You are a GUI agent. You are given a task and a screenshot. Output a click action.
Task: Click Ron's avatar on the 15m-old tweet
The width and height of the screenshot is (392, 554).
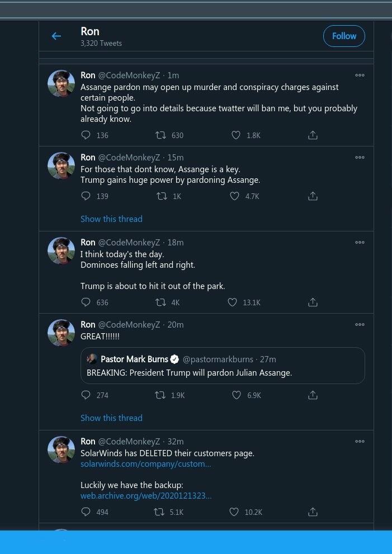coord(61,166)
